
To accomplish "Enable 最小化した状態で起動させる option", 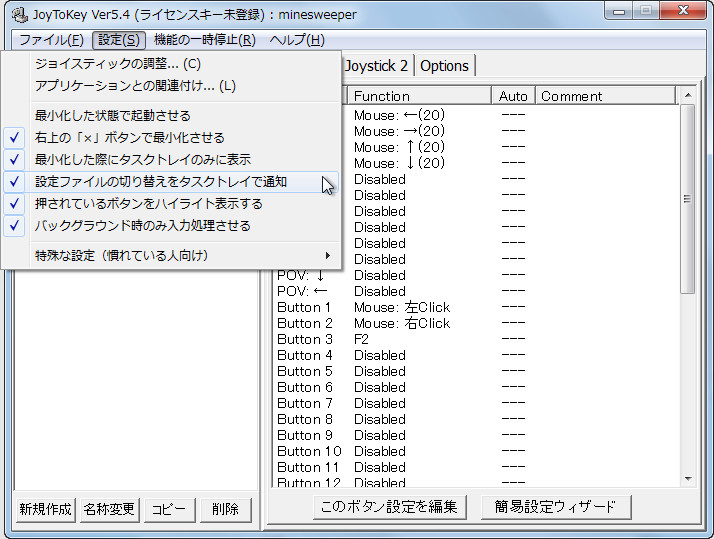I will click(171, 116).
